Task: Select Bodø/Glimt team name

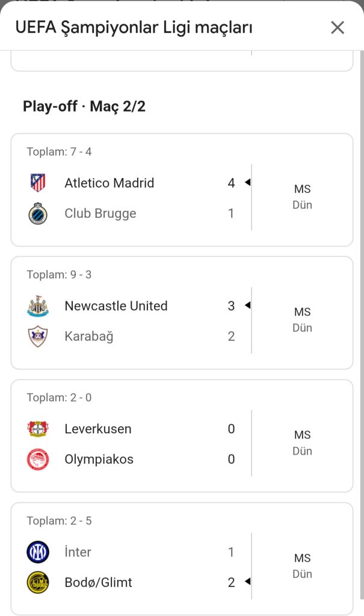Action: click(98, 582)
